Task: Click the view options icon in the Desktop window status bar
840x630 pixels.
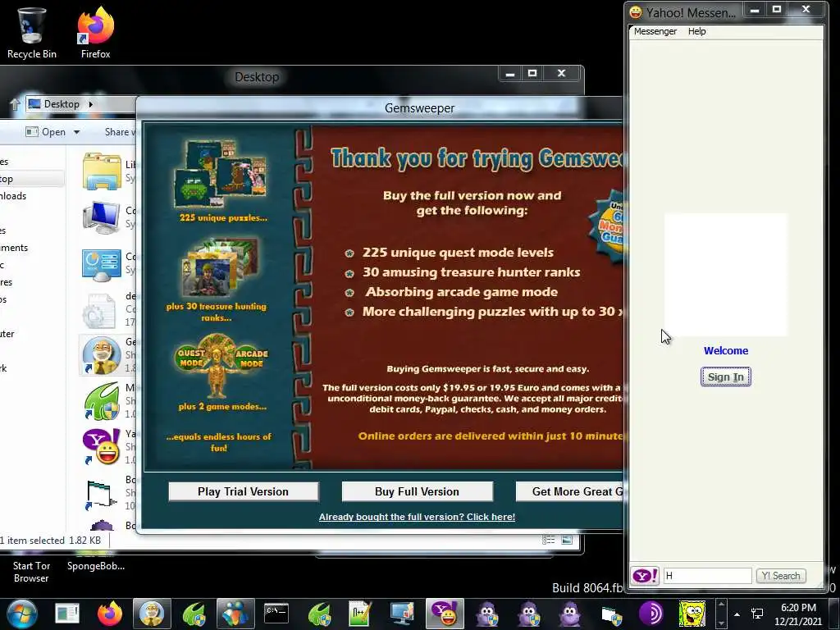Action: click(548, 540)
